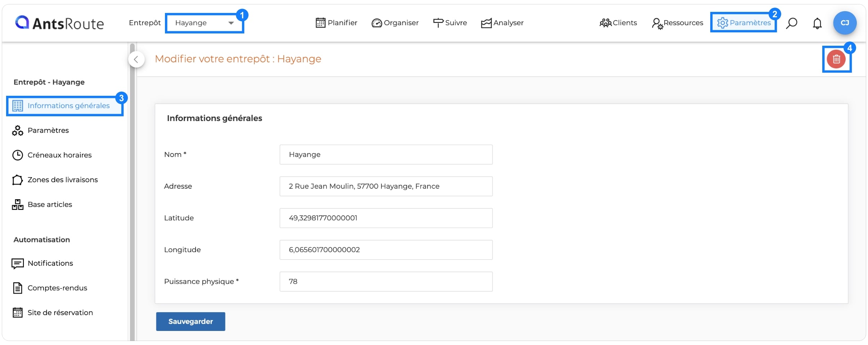The width and height of the screenshot is (868, 345).
Task: Click the Puissance physique input field
Action: 386,281
